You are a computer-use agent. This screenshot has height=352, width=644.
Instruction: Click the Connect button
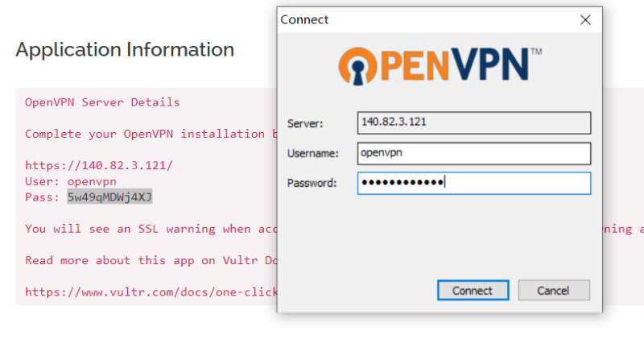[473, 290]
